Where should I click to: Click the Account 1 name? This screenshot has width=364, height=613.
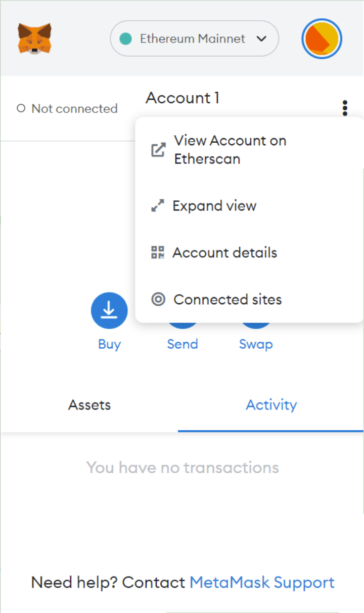click(x=183, y=98)
